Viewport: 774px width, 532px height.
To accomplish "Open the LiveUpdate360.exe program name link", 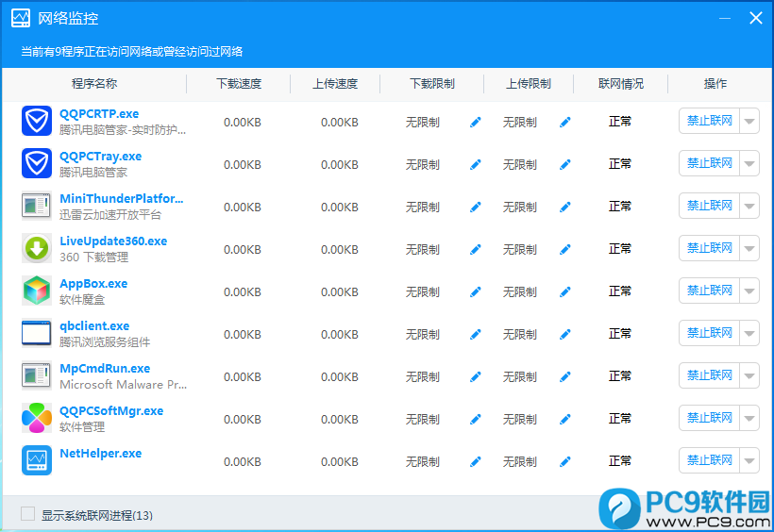I will [113, 241].
